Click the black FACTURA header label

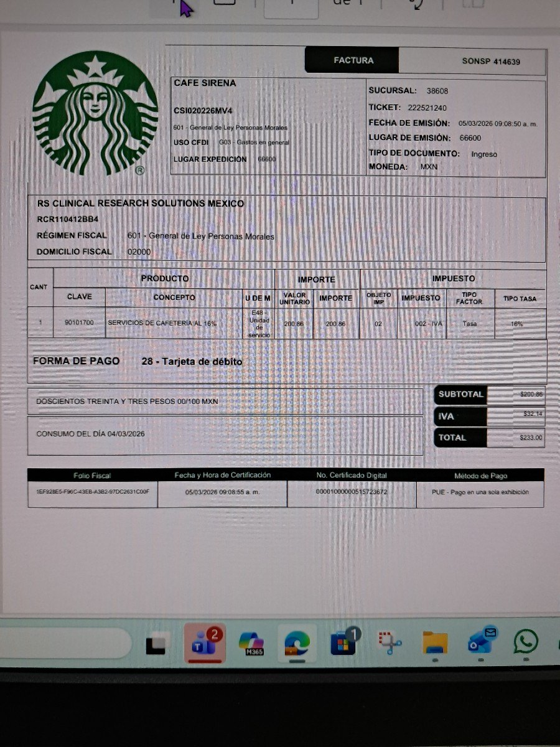(352, 60)
